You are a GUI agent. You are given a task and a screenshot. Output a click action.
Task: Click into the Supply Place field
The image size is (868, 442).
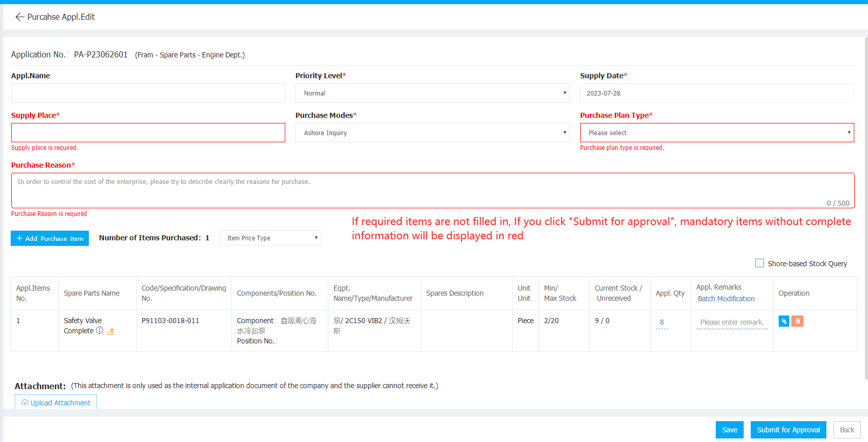click(148, 133)
